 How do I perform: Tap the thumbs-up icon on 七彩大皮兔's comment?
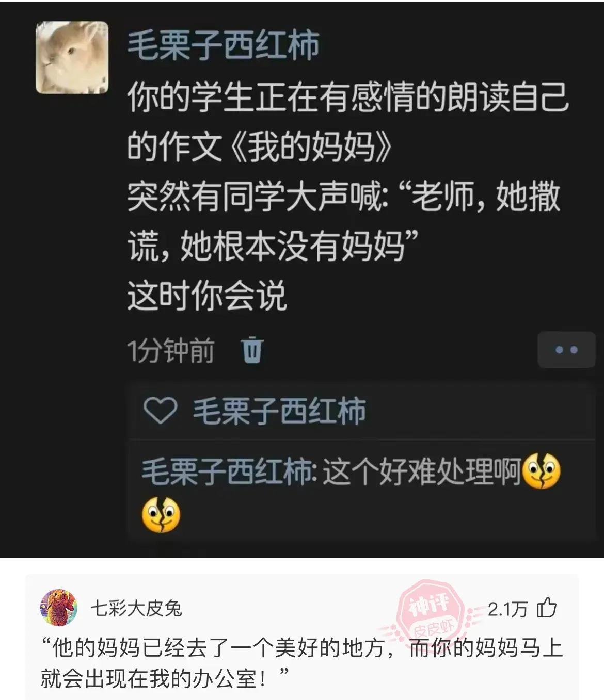pos(547,608)
